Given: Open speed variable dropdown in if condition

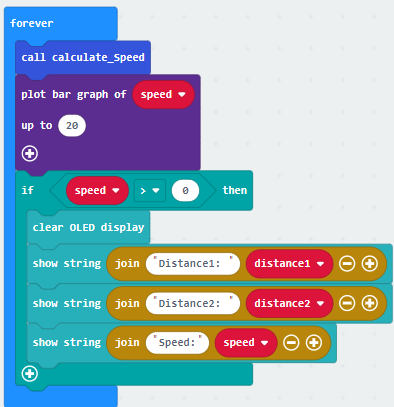Looking at the screenshot, I should 97,190.
